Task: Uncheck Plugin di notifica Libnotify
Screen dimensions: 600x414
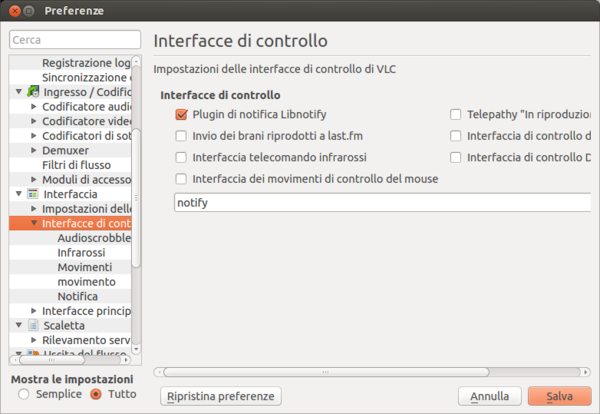Action: click(x=181, y=115)
